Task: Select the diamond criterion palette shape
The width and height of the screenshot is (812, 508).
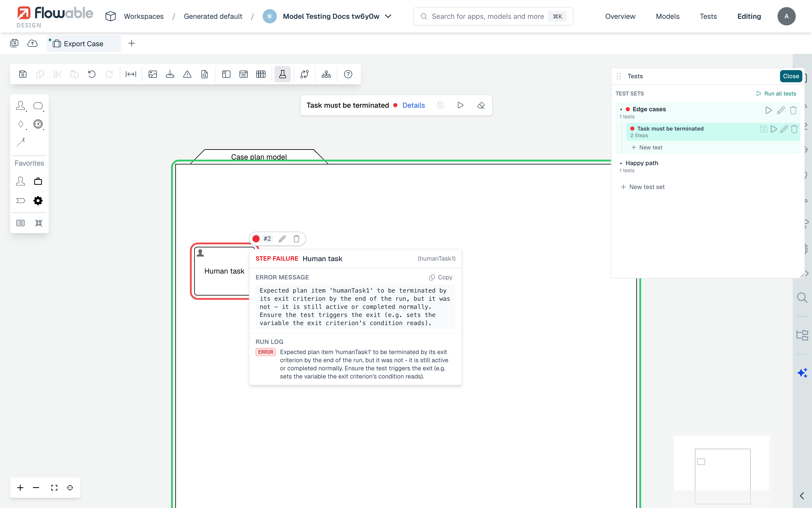Action: pos(21,124)
